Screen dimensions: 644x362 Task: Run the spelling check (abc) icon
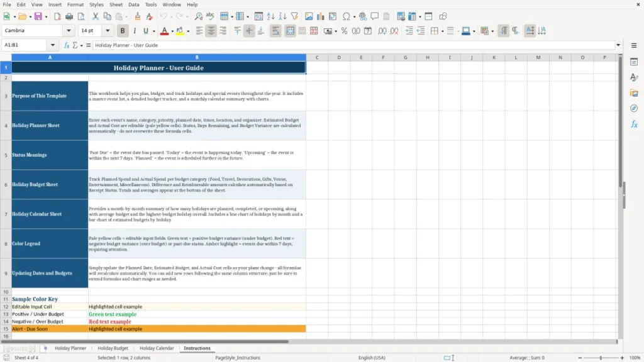point(210,16)
